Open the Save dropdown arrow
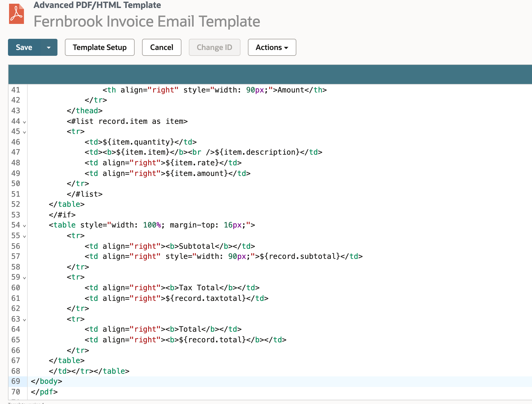 point(49,47)
